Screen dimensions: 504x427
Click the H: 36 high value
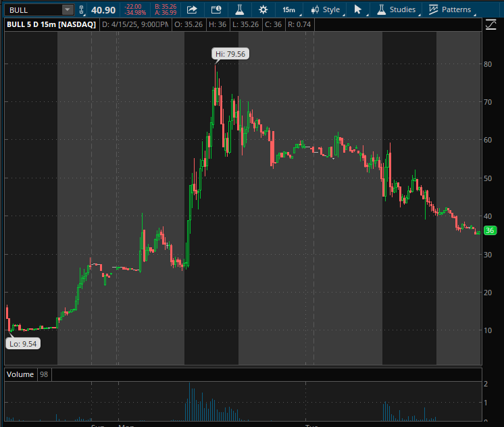click(218, 24)
